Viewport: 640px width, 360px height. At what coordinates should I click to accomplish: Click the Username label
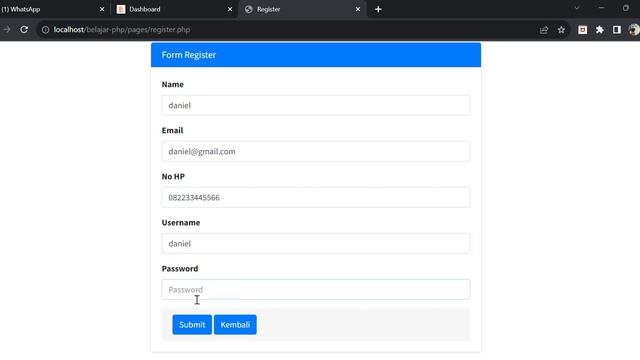(181, 222)
